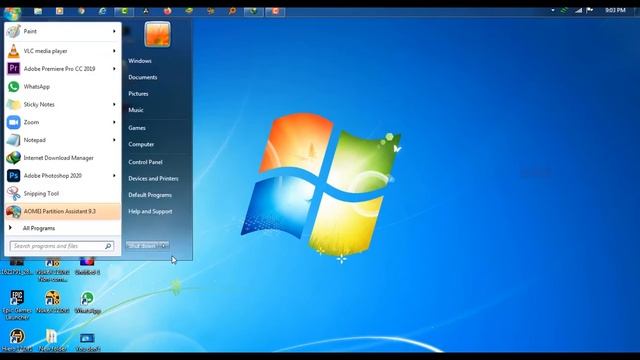The height and width of the screenshot is (360, 640).
Task: Open the Epic Games Launcher desktop shortcut
Action: (x=17, y=305)
